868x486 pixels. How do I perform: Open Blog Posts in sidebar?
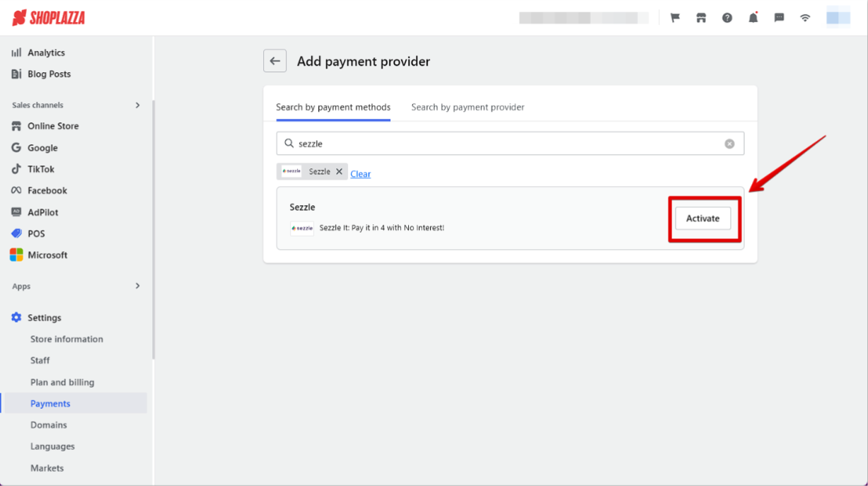49,74
